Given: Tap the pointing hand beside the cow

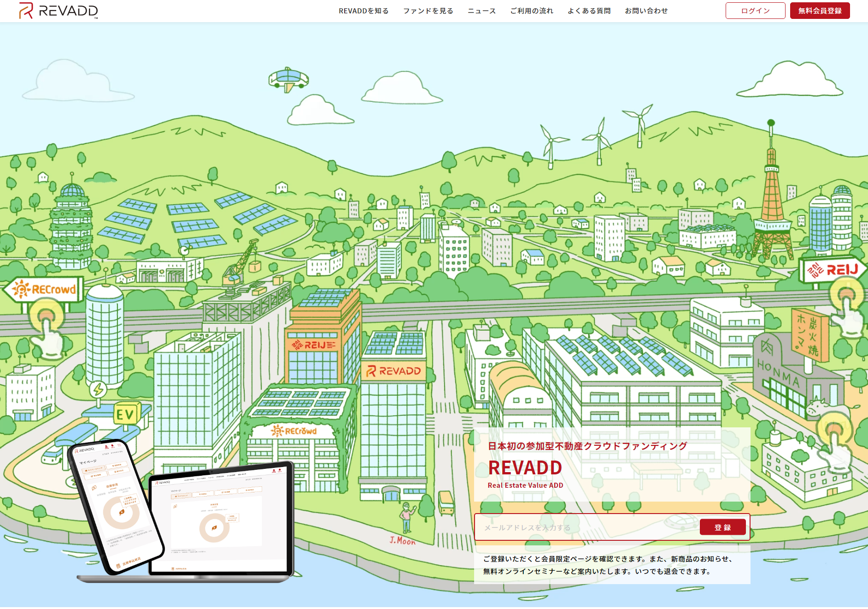Looking at the screenshot, I should click(835, 443).
